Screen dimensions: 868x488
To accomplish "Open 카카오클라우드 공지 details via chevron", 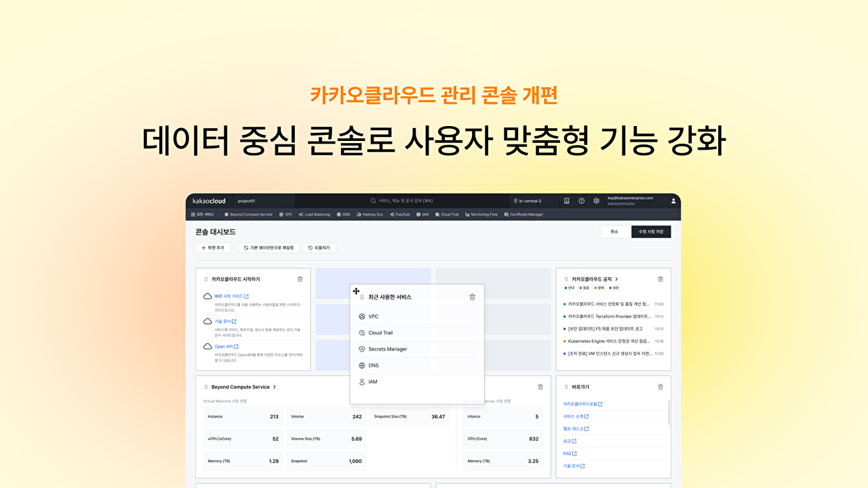I will click(616, 279).
